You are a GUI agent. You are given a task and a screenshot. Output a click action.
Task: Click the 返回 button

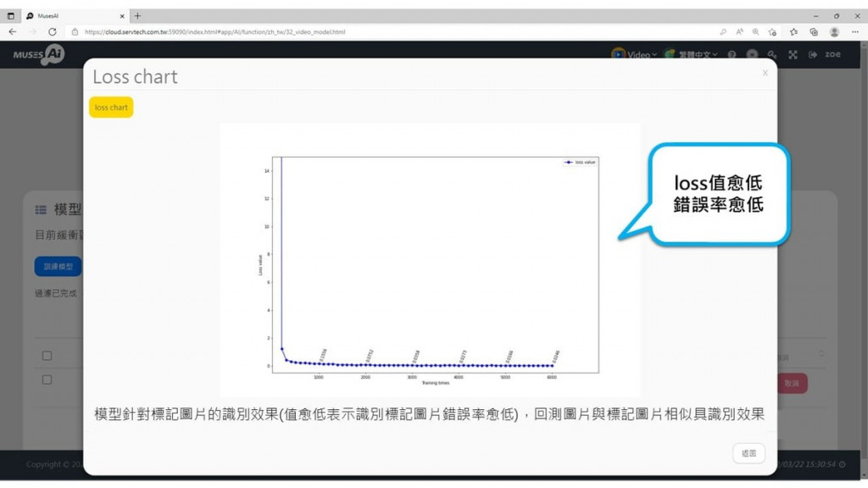click(x=749, y=453)
